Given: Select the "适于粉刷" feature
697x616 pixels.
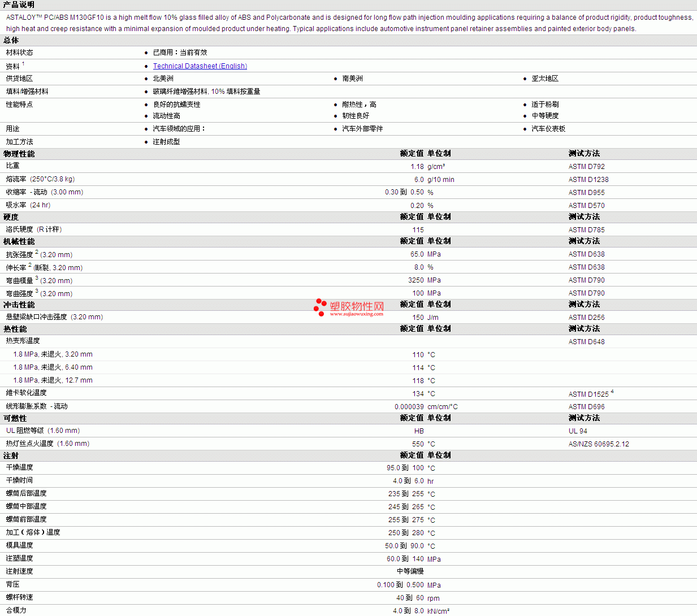Looking at the screenshot, I should point(545,105).
